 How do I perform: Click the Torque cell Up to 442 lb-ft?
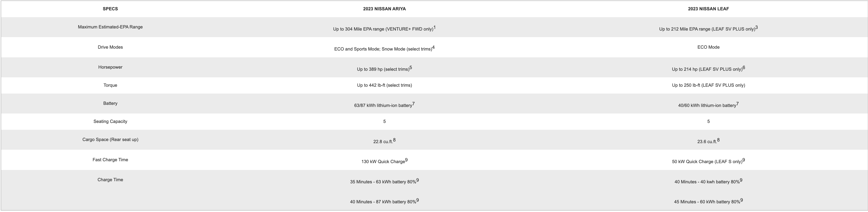click(384, 86)
